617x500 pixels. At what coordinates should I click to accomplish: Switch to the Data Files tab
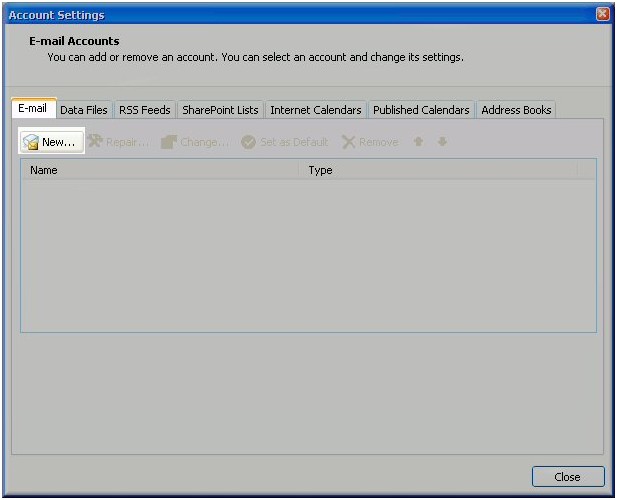pyautogui.click(x=84, y=110)
